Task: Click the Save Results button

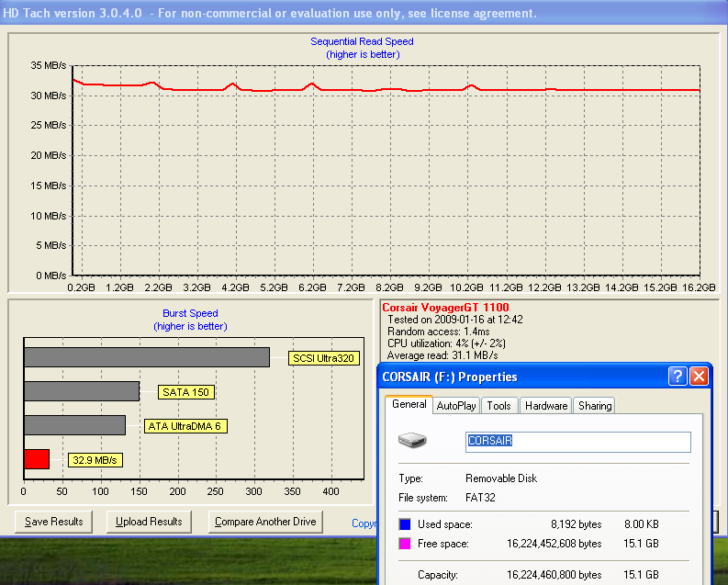Action: pos(53,522)
